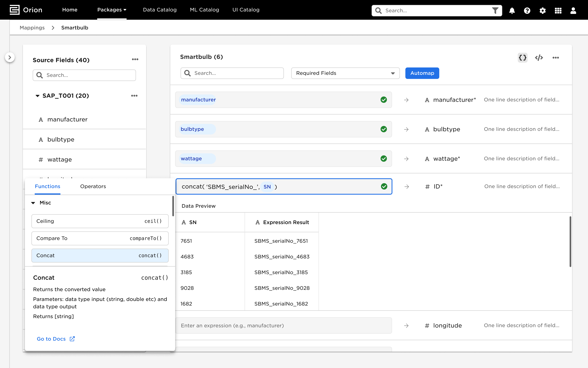Viewport: 588px width, 368px height.
Task: Open the Packages dropdown menu
Action: (112, 10)
